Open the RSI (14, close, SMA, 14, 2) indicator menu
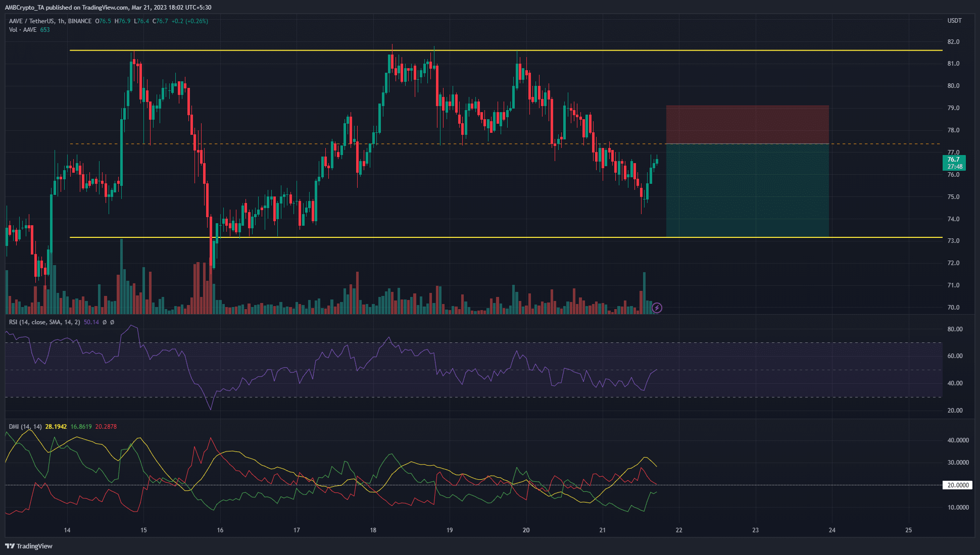 click(44, 322)
